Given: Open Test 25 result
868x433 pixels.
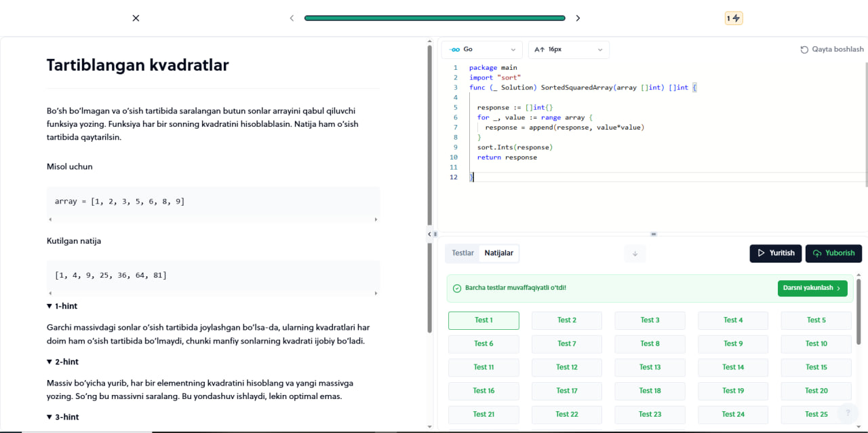Looking at the screenshot, I should click(816, 415).
